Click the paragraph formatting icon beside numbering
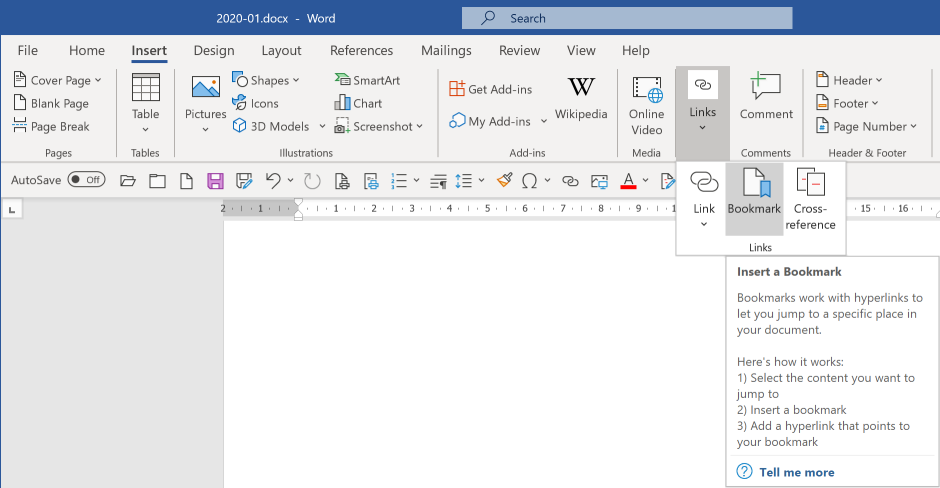The height and width of the screenshot is (488, 940). tap(438, 180)
